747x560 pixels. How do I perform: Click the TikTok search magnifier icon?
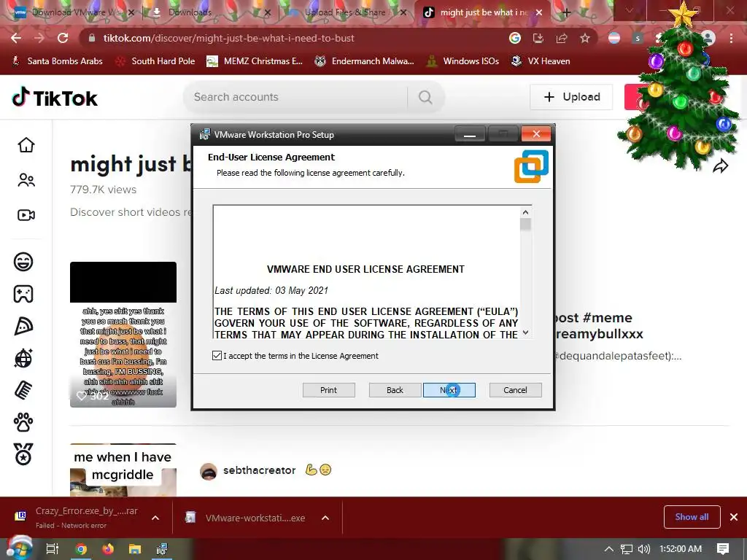point(425,97)
